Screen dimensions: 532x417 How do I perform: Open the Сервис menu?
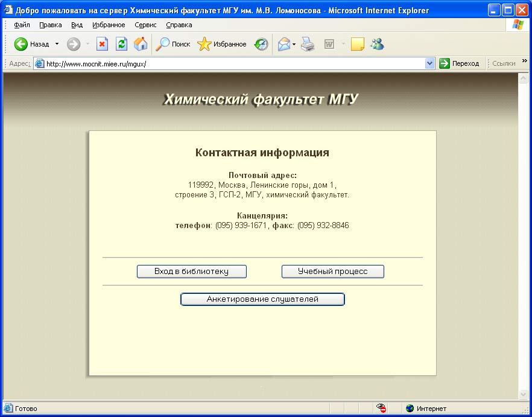tap(145, 25)
